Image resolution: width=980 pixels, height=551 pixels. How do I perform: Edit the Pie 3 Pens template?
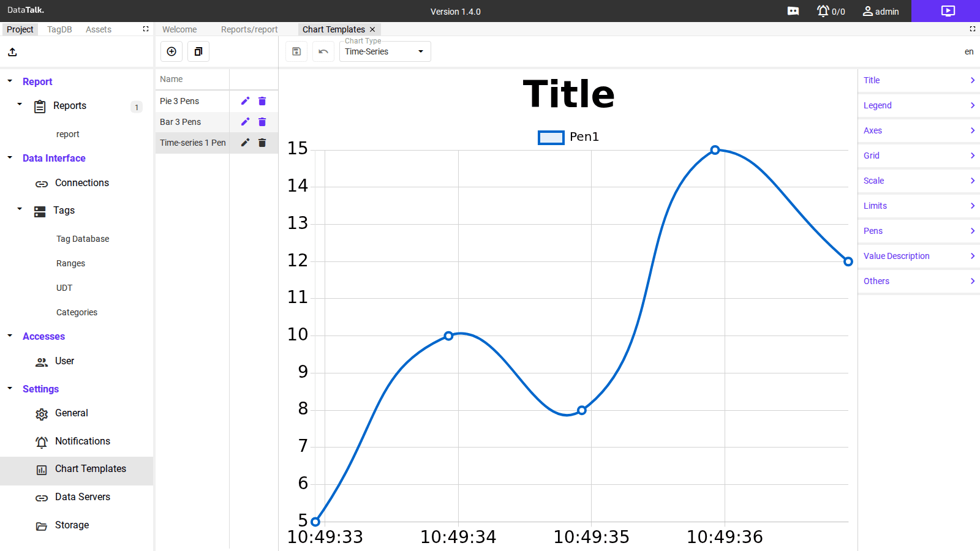[x=245, y=101]
